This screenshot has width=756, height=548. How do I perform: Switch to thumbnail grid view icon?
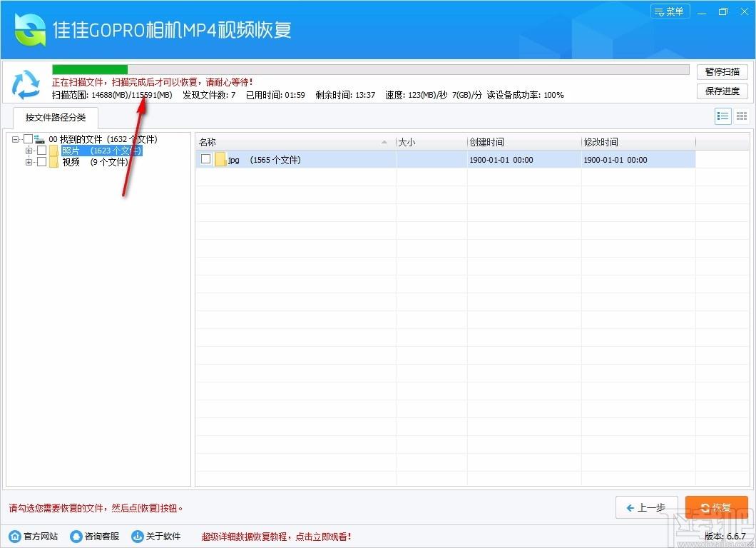742,116
